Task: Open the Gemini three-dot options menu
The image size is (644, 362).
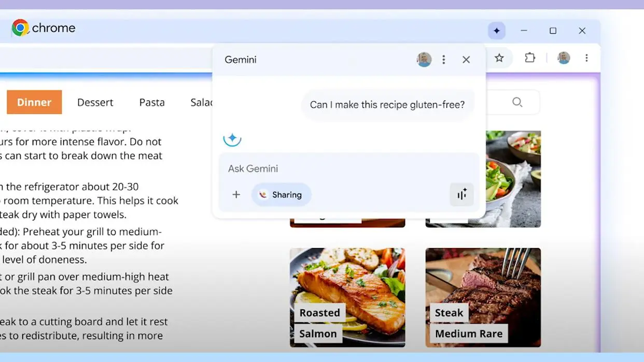Action: pos(444,60)
